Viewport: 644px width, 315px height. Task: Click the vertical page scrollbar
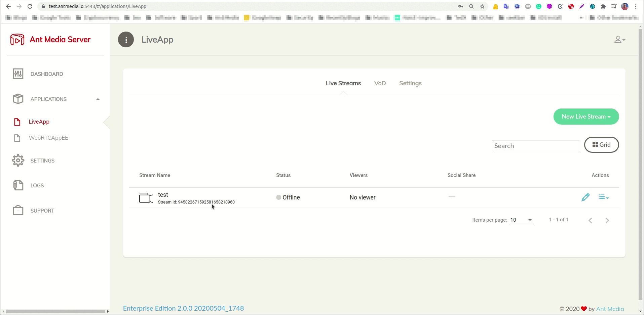coord(640,165)
